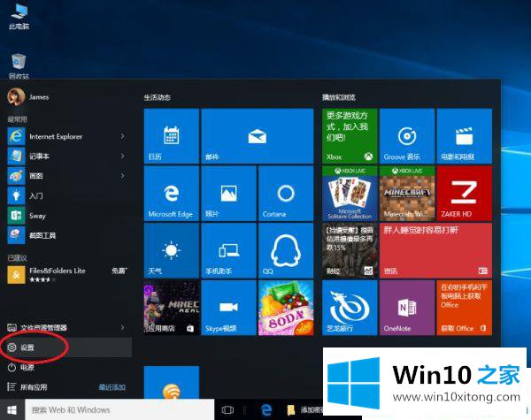The width and height of the screenshot is (531, 420).
Task: Open the News (资讯) red tile
Action: (x=435, y=250)
